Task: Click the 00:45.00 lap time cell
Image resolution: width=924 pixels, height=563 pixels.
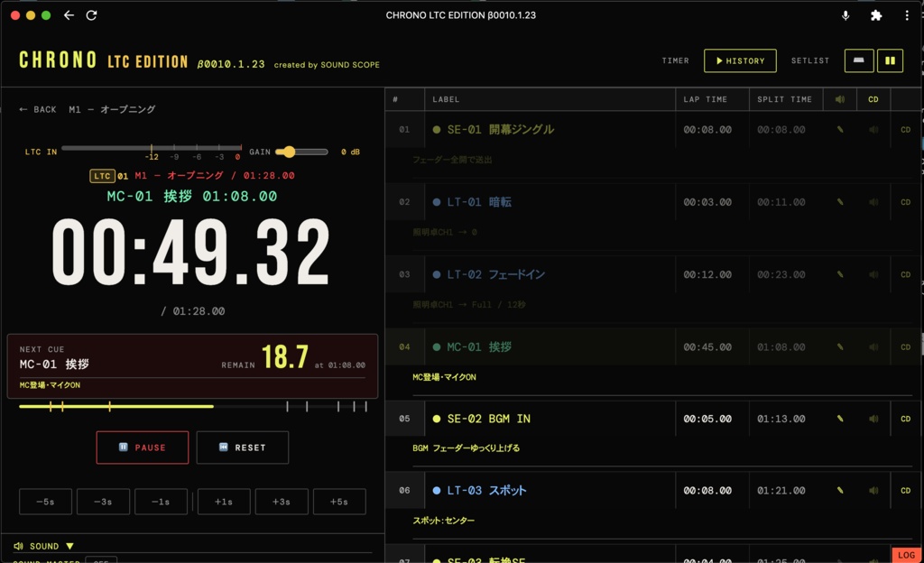Action: (x=707, y=347)
